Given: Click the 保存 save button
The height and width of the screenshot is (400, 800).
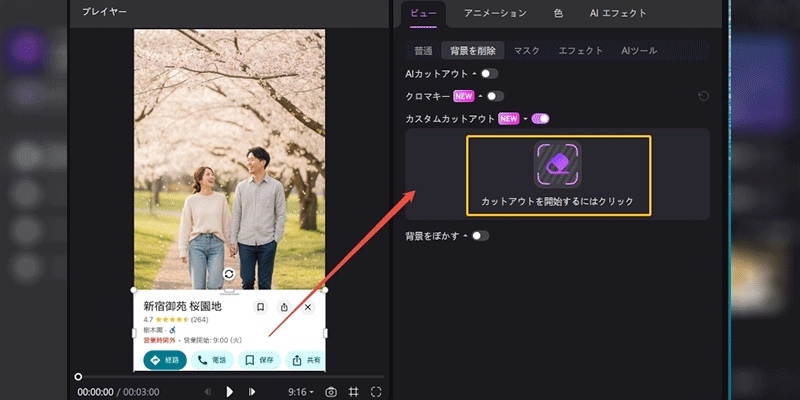Looking at the screenshot, I should pyautogui.click(x=259, y=360).
